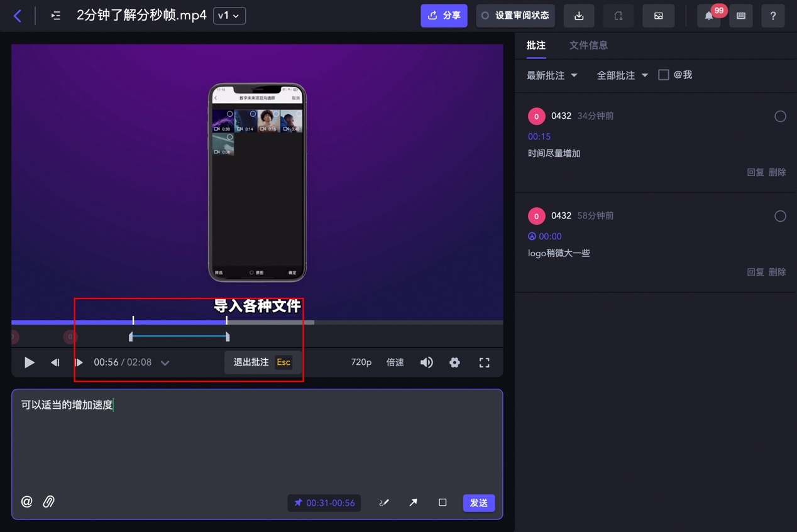Select the arrow annotation tool
Viewport: 797px width, 532px height.
pos(413,502)
